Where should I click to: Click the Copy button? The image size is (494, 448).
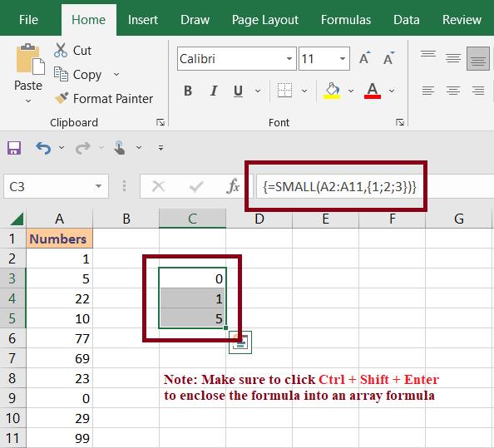[77, 75]
